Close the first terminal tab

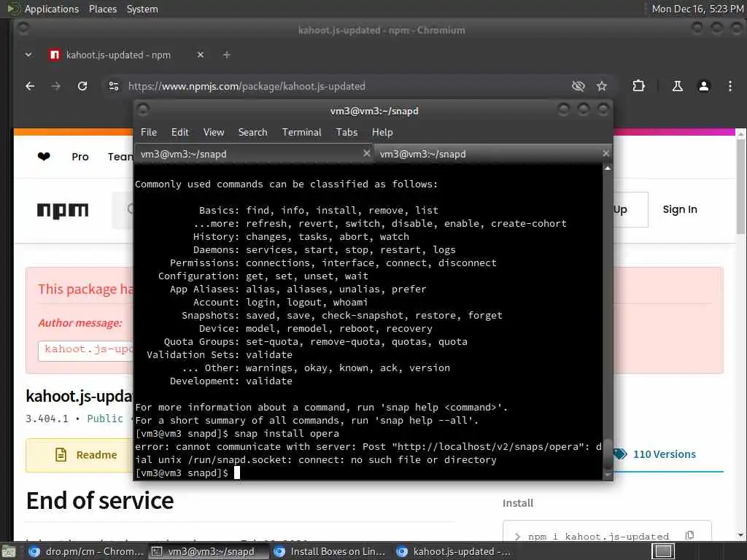[x=366, y=153]
